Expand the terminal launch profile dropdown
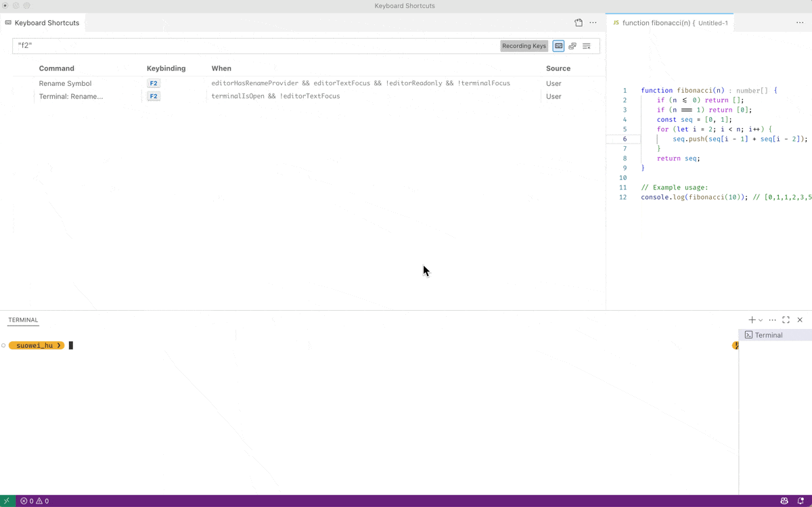 (761, 320)
